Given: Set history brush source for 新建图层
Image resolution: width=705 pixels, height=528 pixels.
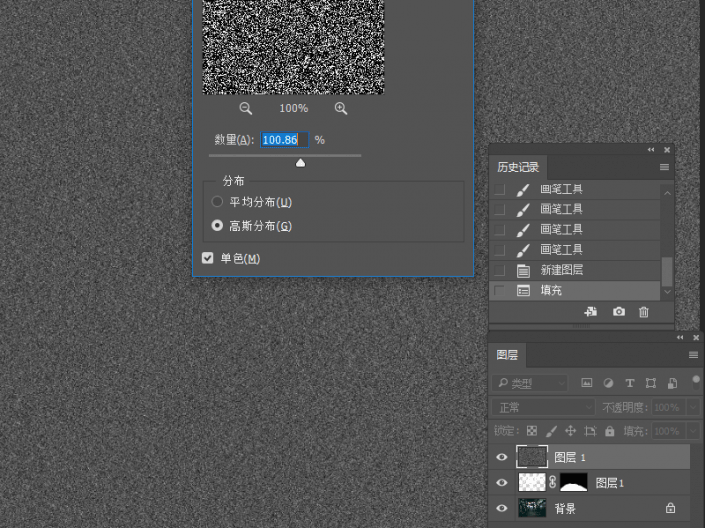Looking at the screenshot, I should [x=500, y=270].
